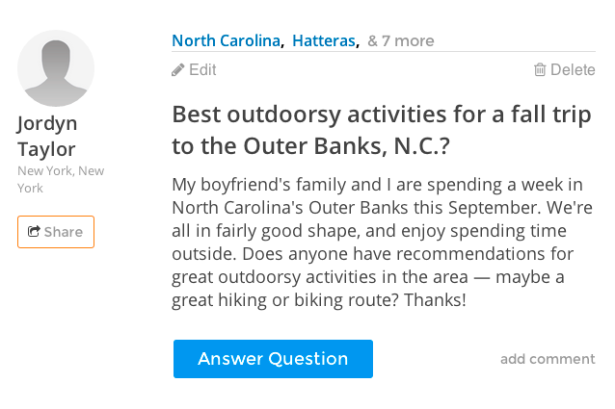
Task: Click the word 'Thanks!' ending the question
Action: (435, 300)
